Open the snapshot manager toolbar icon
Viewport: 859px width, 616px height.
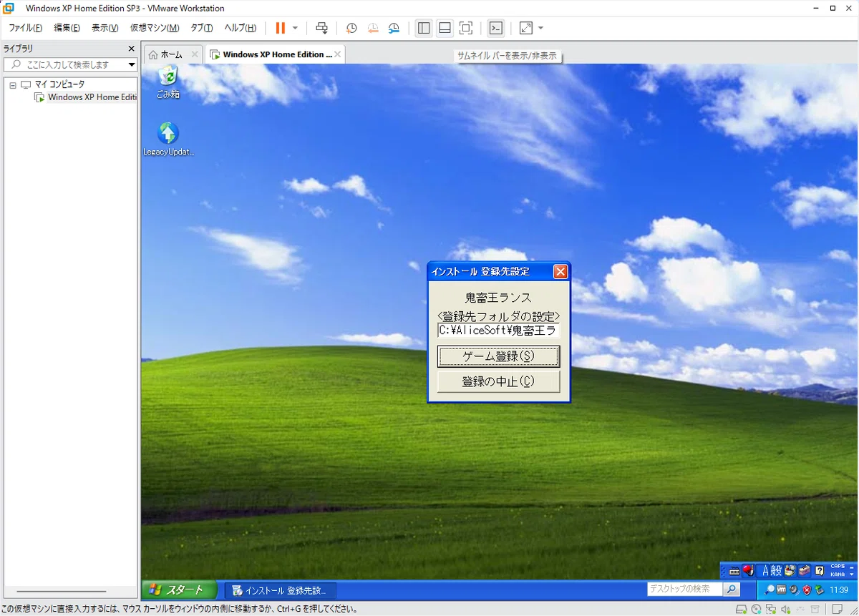tap(394, 28)
